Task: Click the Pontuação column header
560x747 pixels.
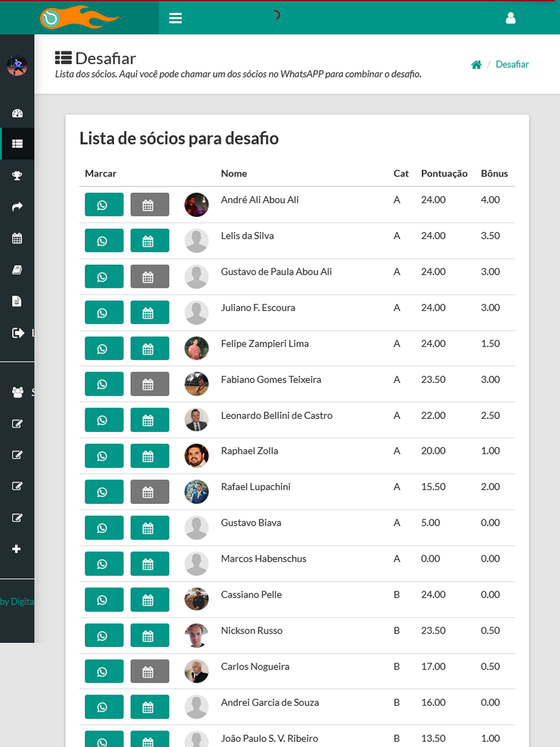Action: coord(444,174)
